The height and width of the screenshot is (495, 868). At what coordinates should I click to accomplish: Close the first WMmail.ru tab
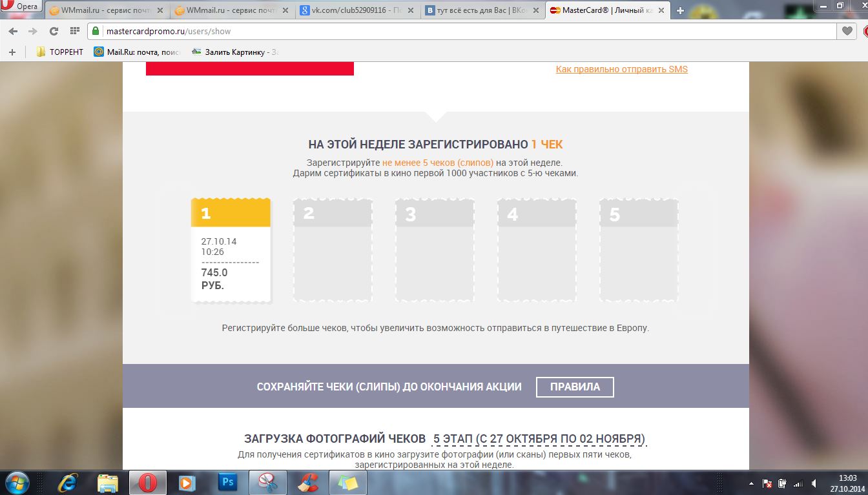pos(160,11)
